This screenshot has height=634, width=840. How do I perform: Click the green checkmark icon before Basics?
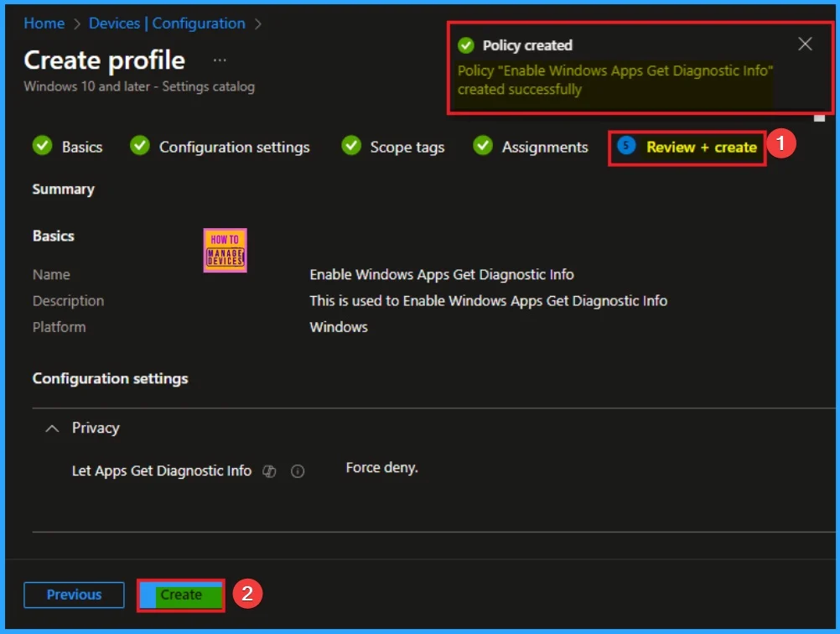42,147
